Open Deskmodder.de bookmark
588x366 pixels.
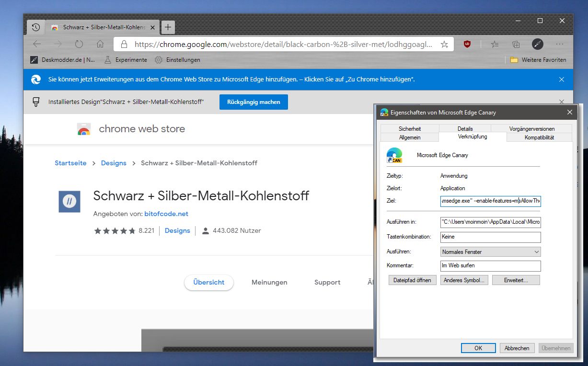(63, 60)
